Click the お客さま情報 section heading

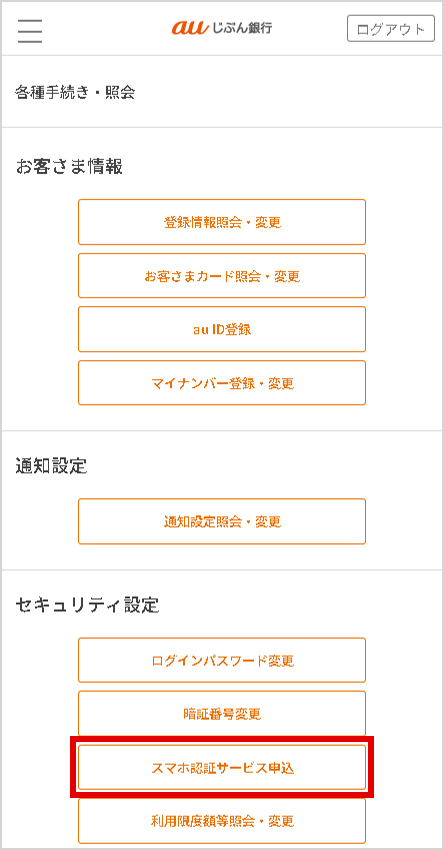point(69,167)
